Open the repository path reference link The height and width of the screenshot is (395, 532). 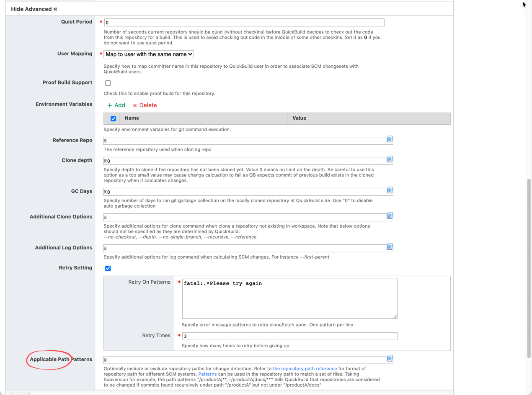pos(305,369)
